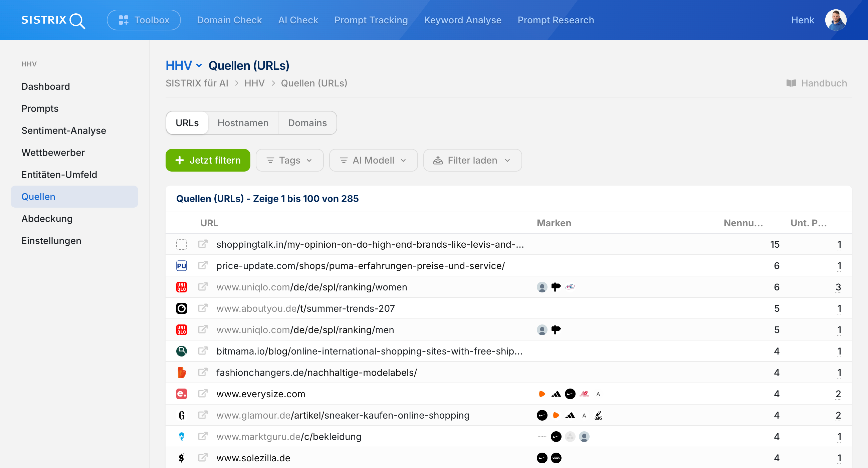Switch to the URLs tab
The width and height of the screenshot is (868, 468).
click(x=187, y=123)
